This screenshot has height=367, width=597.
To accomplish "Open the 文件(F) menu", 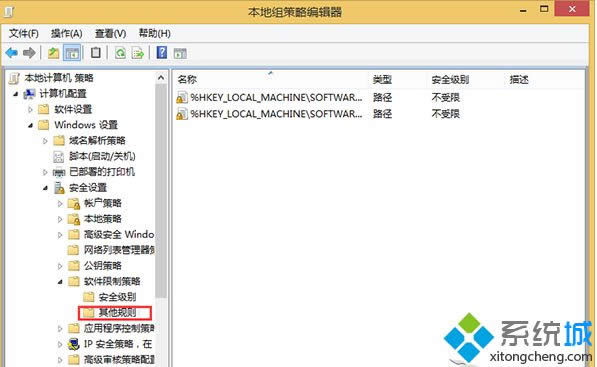I will tap(24, 34).
